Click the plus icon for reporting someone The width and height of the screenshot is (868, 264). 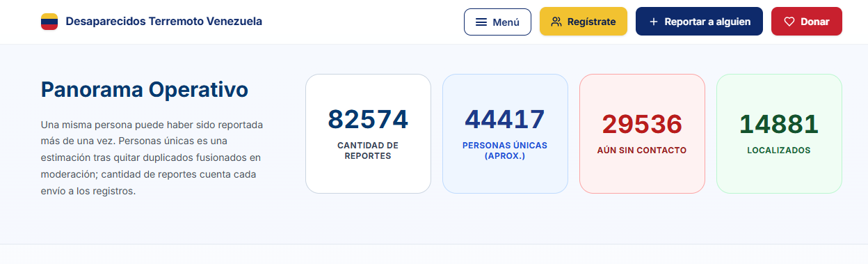(653, 22)
